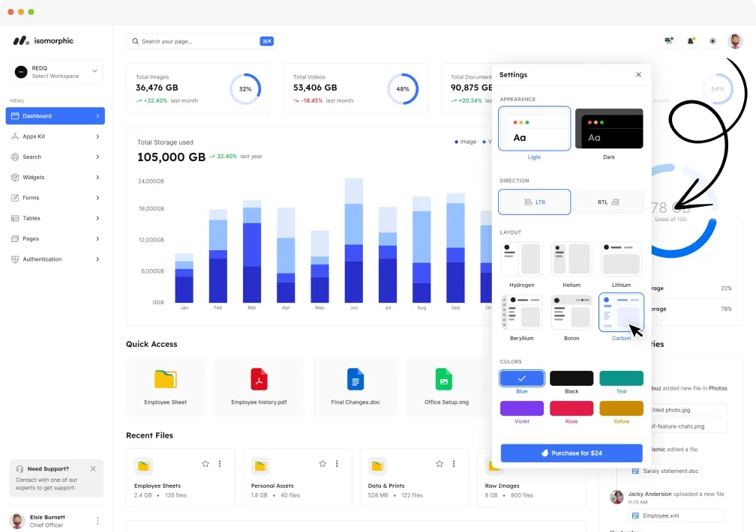Open the Dashboard menu item
The height and width of the screenshot is (532, 756).
pyautogui.click(x=55, y=116)
